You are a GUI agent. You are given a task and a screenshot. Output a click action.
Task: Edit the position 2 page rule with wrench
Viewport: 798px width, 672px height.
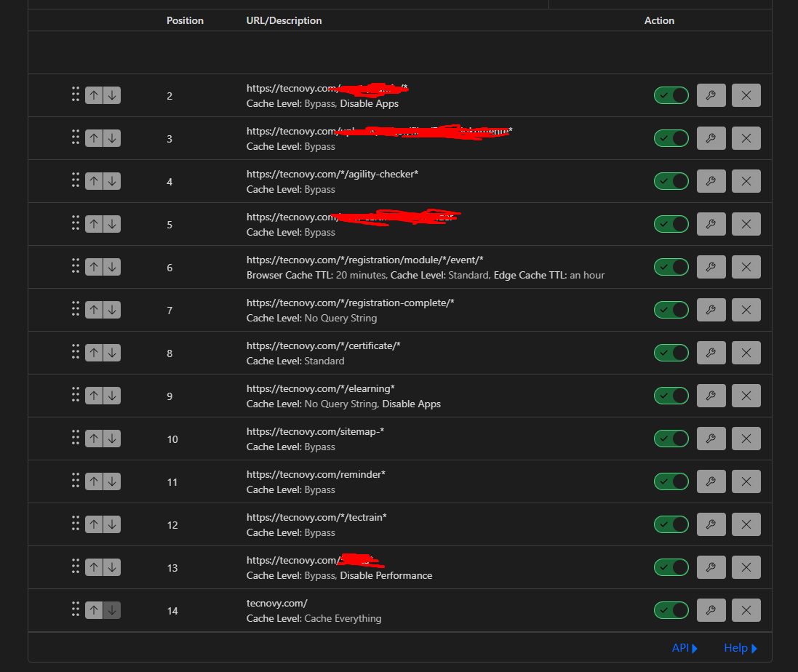pos(711,95)
